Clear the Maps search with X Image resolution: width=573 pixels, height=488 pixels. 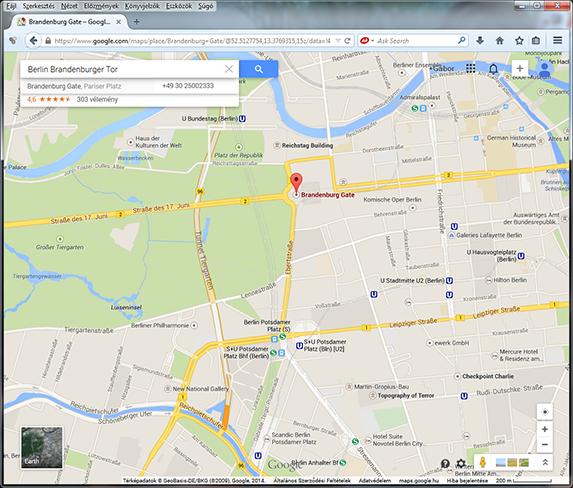(x=229, y=69)
